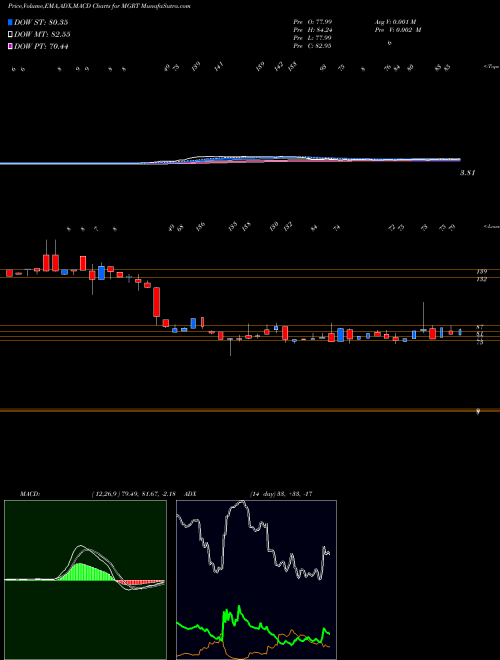Click the white DOW MT legend swatch

point(11,35)
